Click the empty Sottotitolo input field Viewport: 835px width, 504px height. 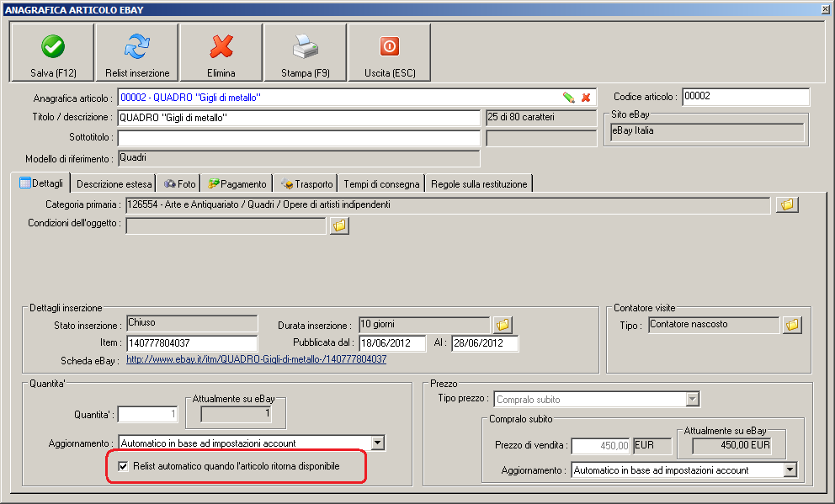pyautogui.click(x=299, y=138)
